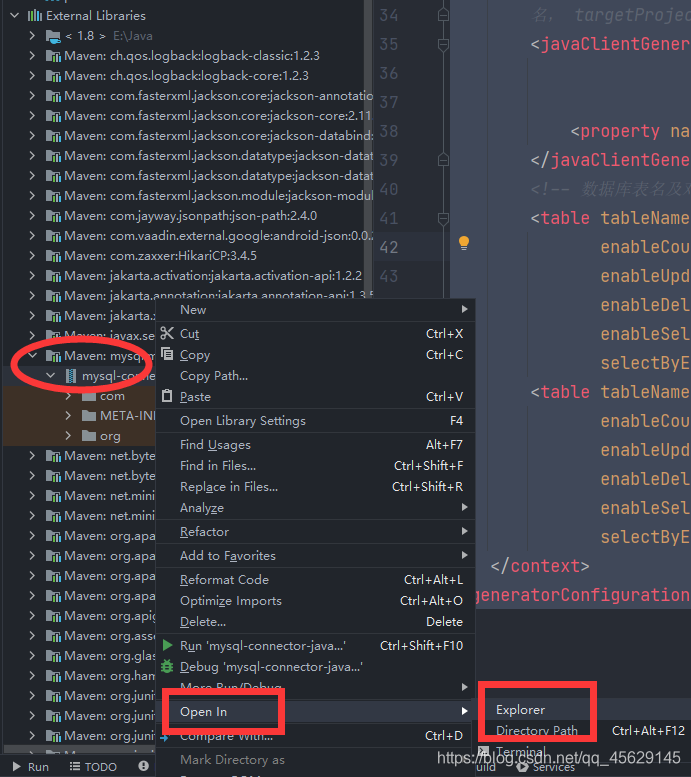Expand Maven json-path:2.4.0 node

coord(32,216)
